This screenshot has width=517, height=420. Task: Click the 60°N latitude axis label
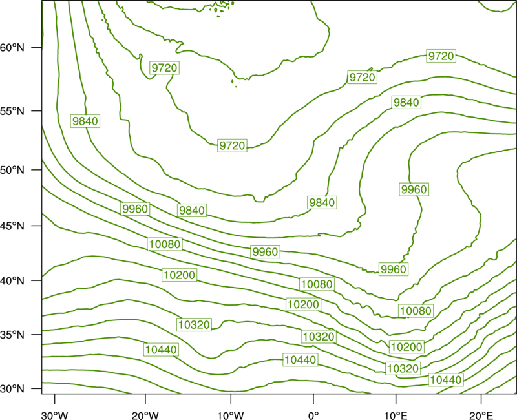12,48
